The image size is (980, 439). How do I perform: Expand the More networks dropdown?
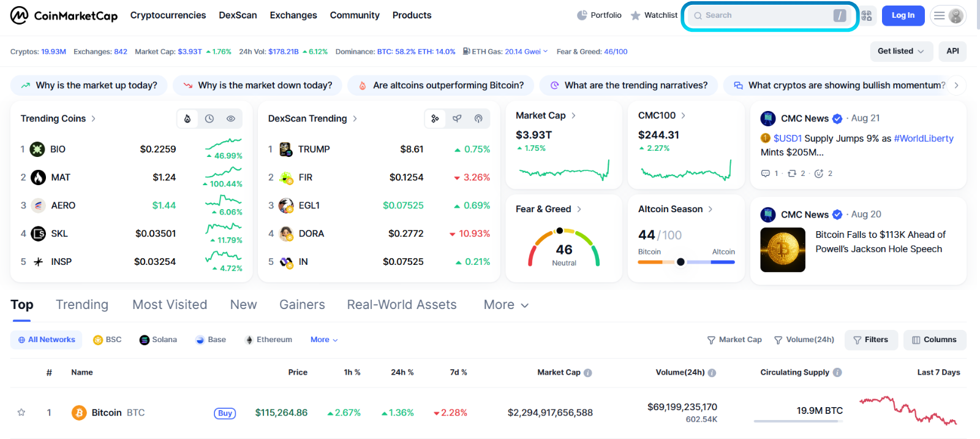tap(324, 340)
